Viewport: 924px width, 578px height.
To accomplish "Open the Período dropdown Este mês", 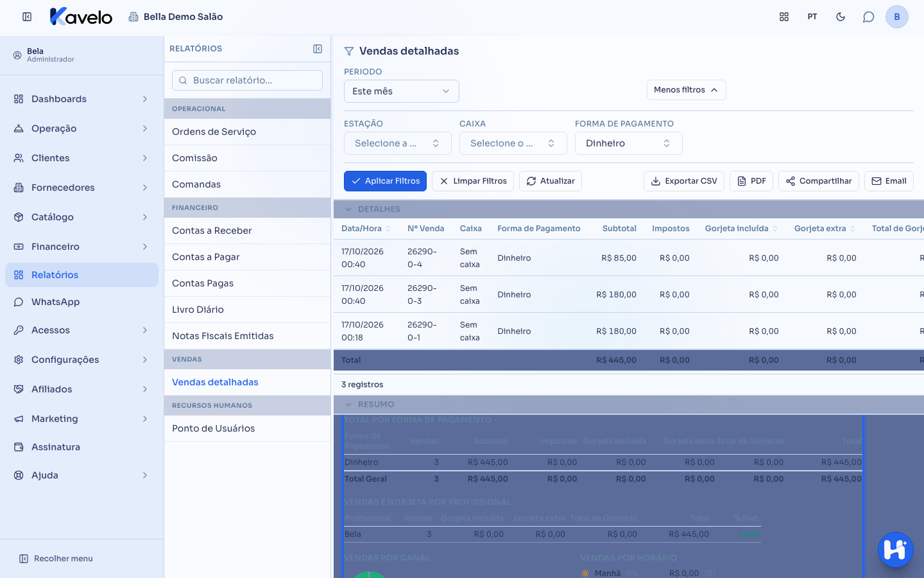I will [402, 91].
